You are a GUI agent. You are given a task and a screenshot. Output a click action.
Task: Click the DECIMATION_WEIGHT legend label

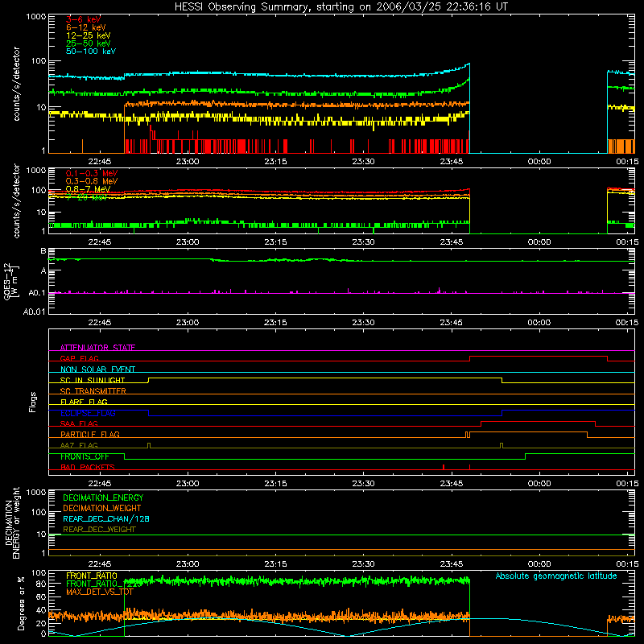click(x=102, y=508)
